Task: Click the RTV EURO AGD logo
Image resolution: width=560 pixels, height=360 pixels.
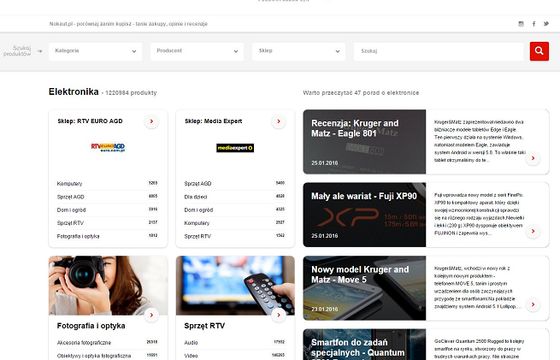Action: pos(108,147)
